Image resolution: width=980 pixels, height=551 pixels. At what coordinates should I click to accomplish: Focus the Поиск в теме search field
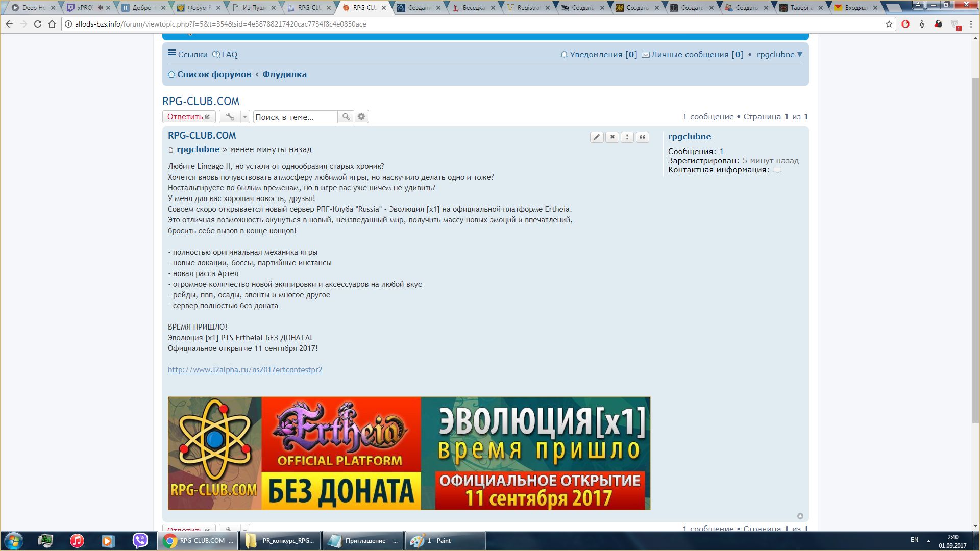296,117
